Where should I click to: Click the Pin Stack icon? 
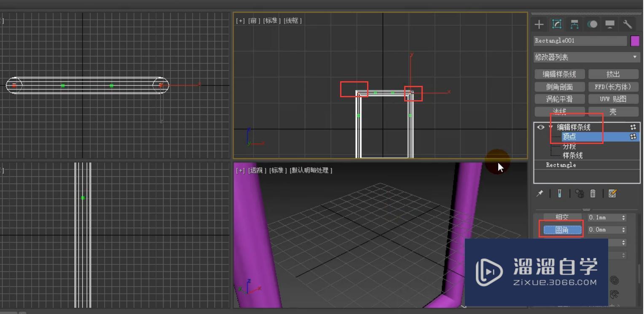pos(539,193)
